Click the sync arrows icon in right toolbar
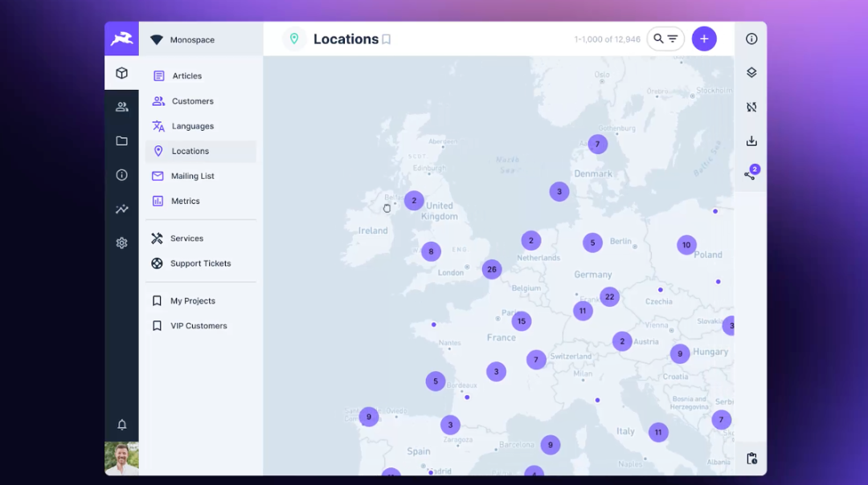This screenshot has width=868, height=485. 751,107
